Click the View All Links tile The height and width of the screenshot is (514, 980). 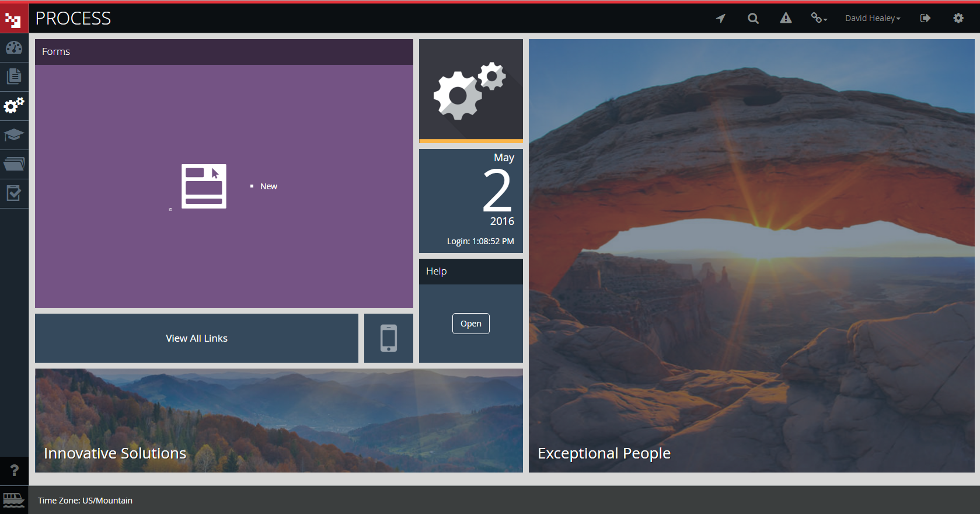197,338
